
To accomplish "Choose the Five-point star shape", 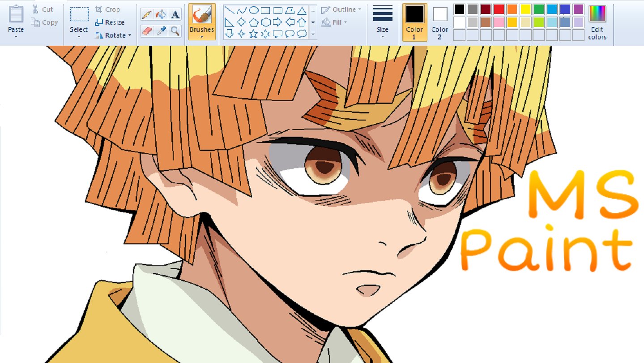I will (x=253, y=34).
